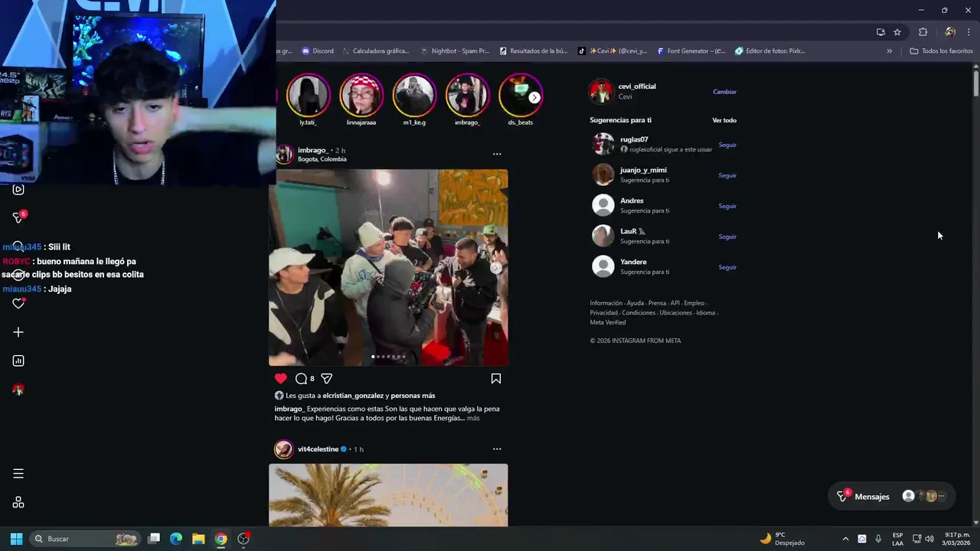Open Microsoft Edge from taskbar
Image resolution: width=980 pixels, height=551 pixels.
[176, 539]
